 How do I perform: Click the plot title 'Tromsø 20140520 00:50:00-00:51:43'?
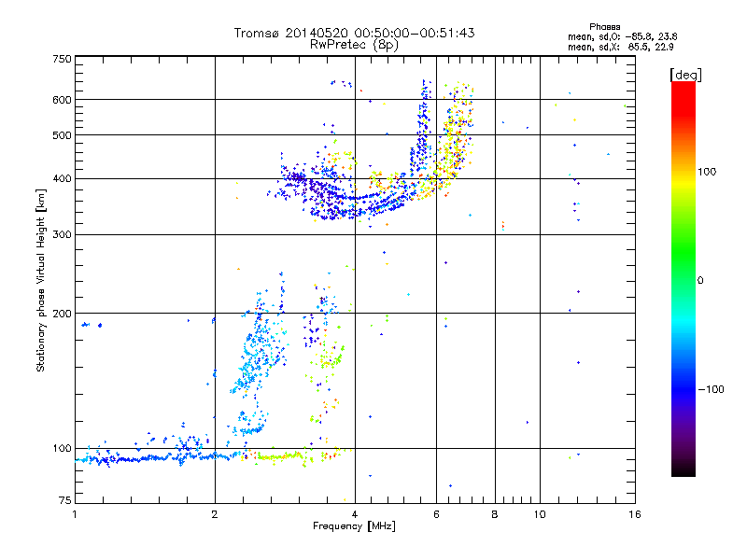point(354,33)
